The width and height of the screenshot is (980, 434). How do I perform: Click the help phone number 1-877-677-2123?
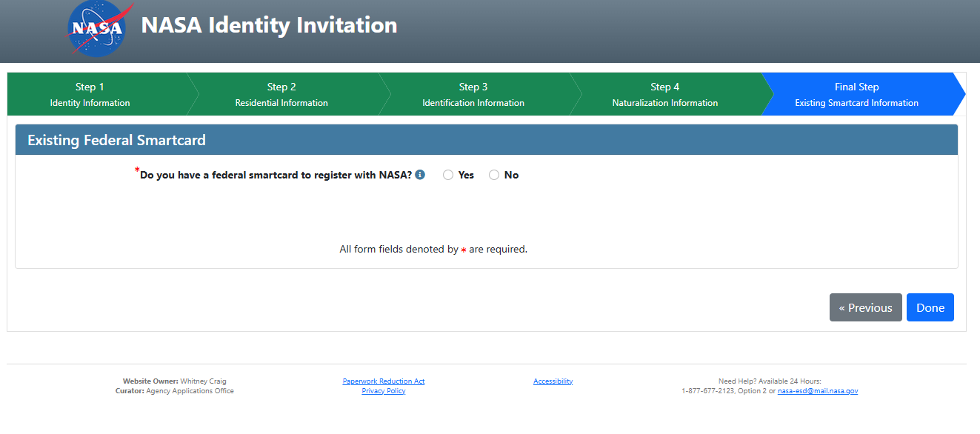(707, 391)
